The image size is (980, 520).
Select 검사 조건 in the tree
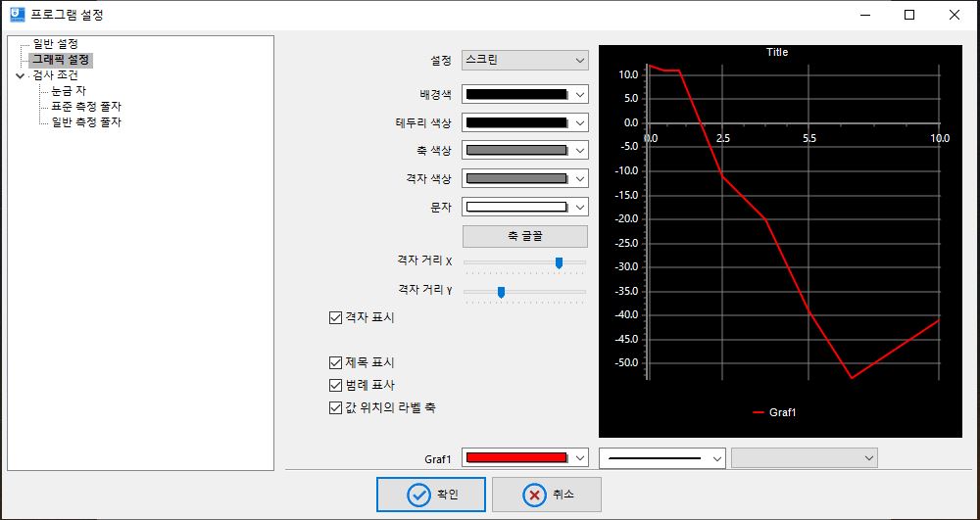(56, 76)
